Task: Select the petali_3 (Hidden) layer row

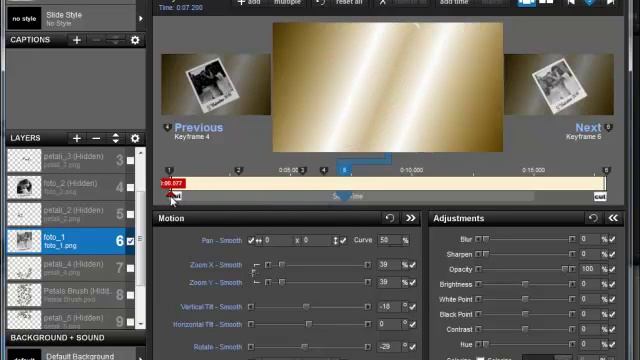Action: [71, 160]
